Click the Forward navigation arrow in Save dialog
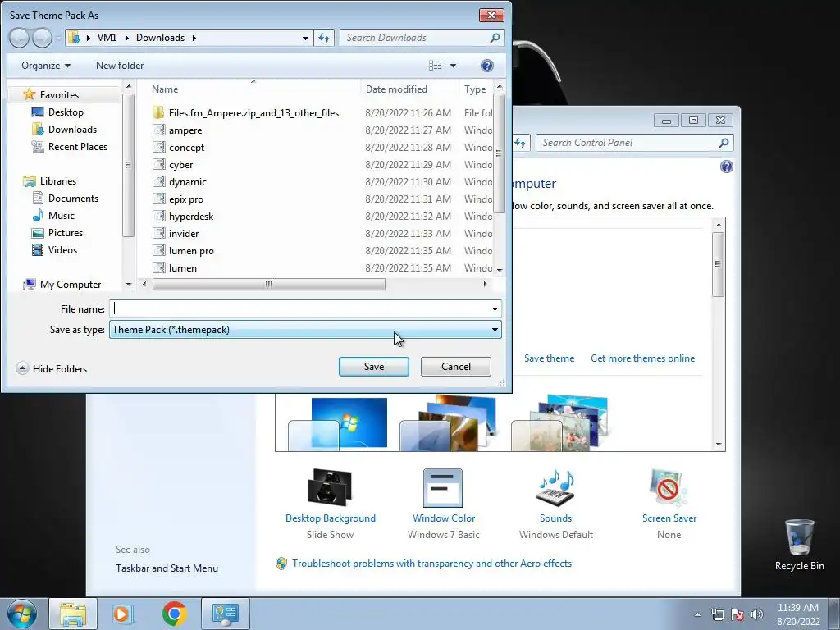 pos(42,38)
